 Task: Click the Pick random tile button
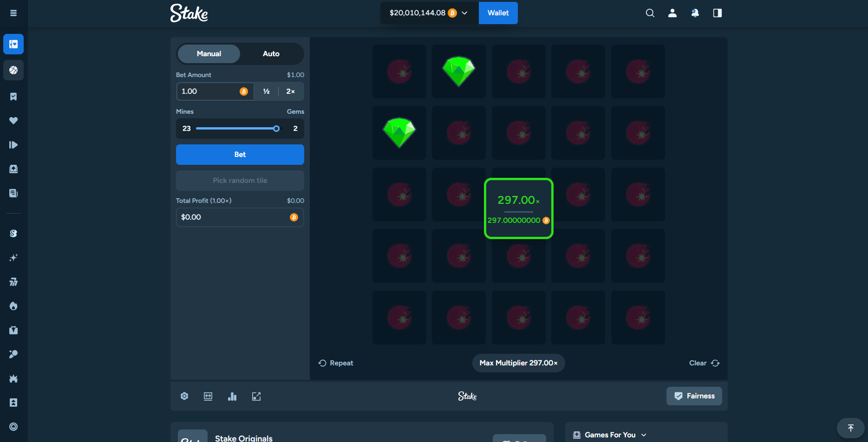pos(240,181)
